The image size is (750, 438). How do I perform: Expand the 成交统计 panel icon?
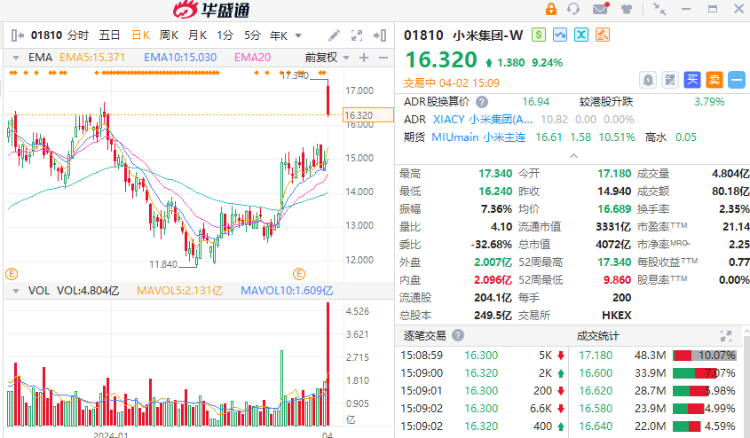point(726,336)
